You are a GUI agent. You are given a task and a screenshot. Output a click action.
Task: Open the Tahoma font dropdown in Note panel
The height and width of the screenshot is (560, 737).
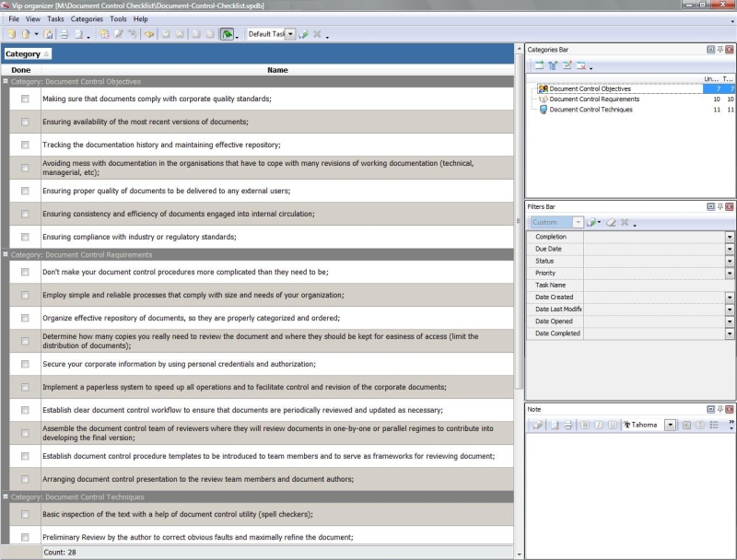670,425
